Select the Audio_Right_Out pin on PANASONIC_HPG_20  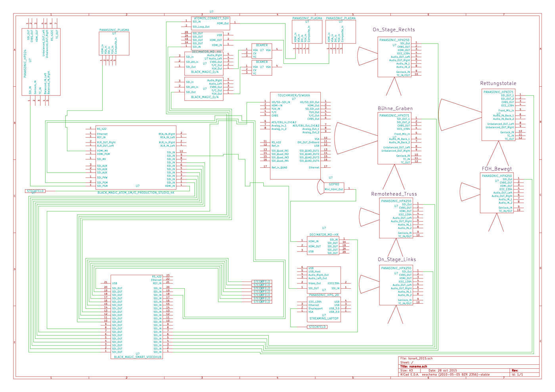318,275
